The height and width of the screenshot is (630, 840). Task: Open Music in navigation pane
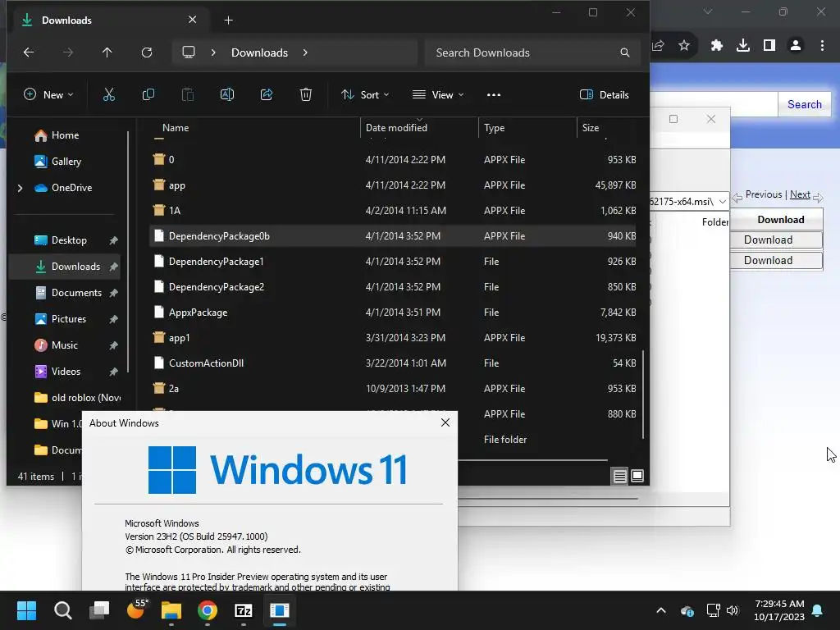tap(64, 345)
